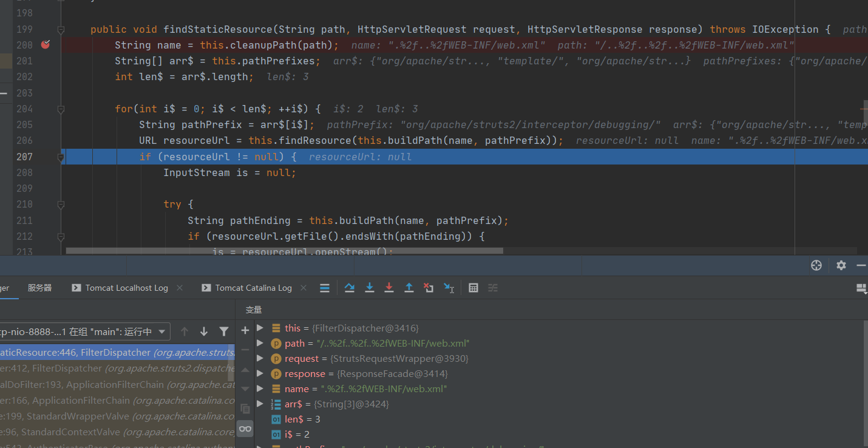Select the 'len$ = 3' variable row
868x448 pixels.
point(558,419)
